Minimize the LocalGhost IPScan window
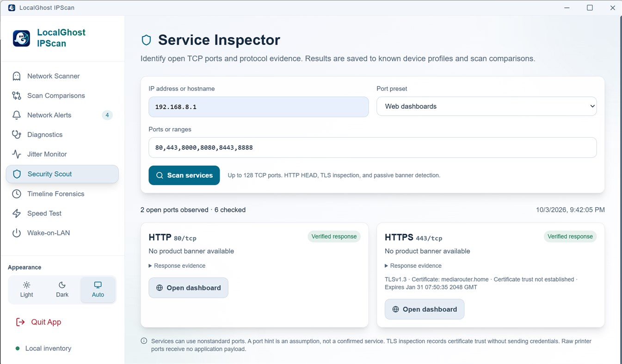The image size is (622, 364). coord(567,7)
